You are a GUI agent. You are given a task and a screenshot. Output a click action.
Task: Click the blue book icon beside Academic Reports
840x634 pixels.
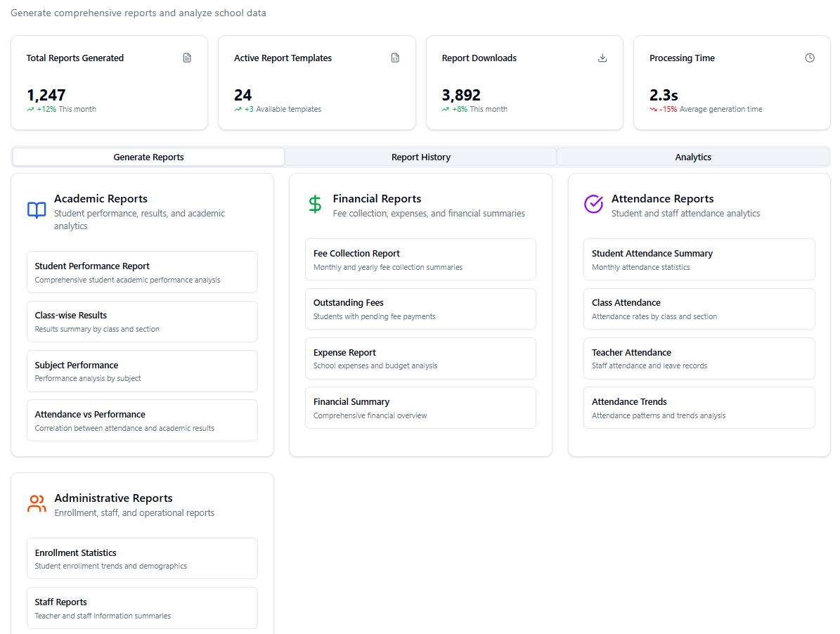[37, 210]
